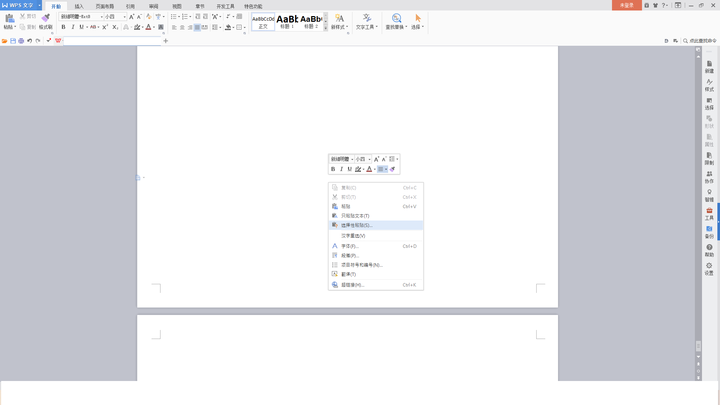Viewport: 720px width, 405px height.
Task: Open the mini toolbar font size dropdown
Action: [x=369, y=159]
